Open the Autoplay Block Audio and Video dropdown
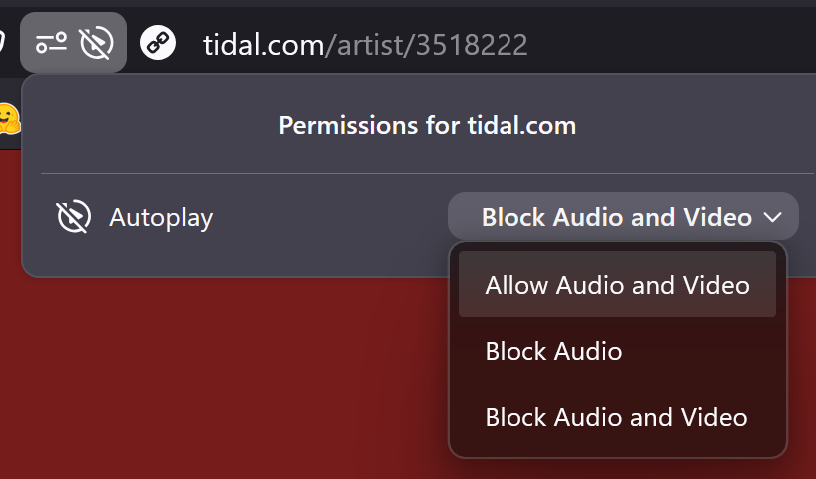Viewport: 816px width, 479px height. pyautogui.click(x=623, y=217)
